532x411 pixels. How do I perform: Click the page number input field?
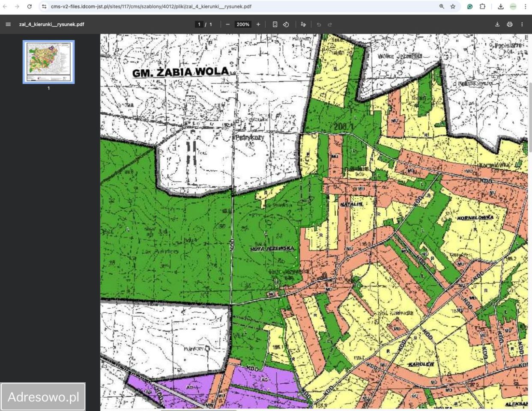tap(199, 24)
